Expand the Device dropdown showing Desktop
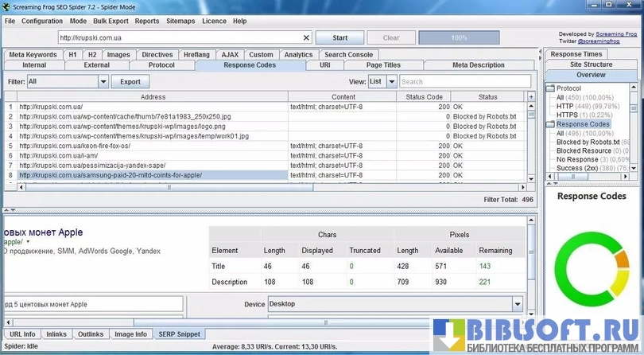 tap(518, 304)
